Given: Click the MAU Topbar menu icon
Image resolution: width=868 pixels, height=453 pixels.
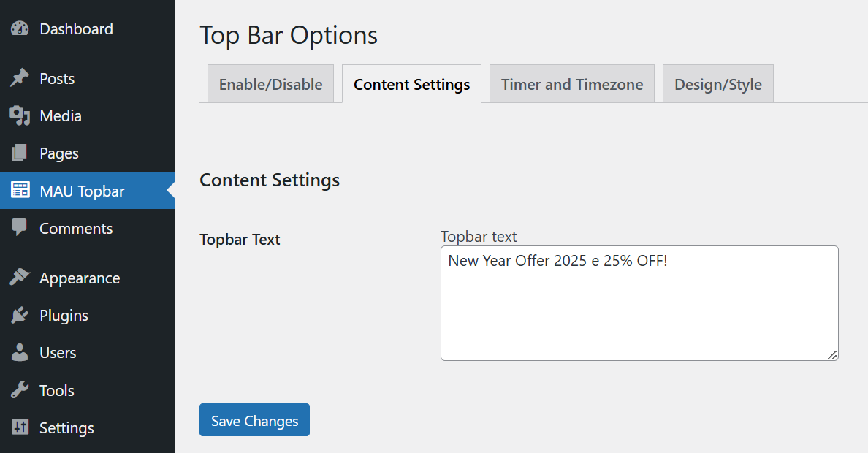Looking at the screenshot, I should (20, 191).
